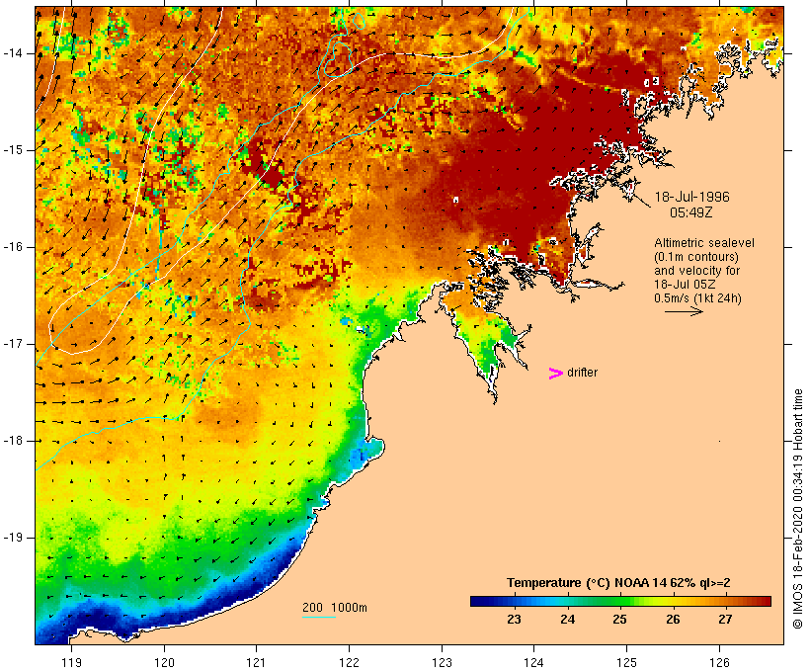Viewport: 810px width, 672px height.
Task: Click the temperature colorbar title text
Action: 618,583
